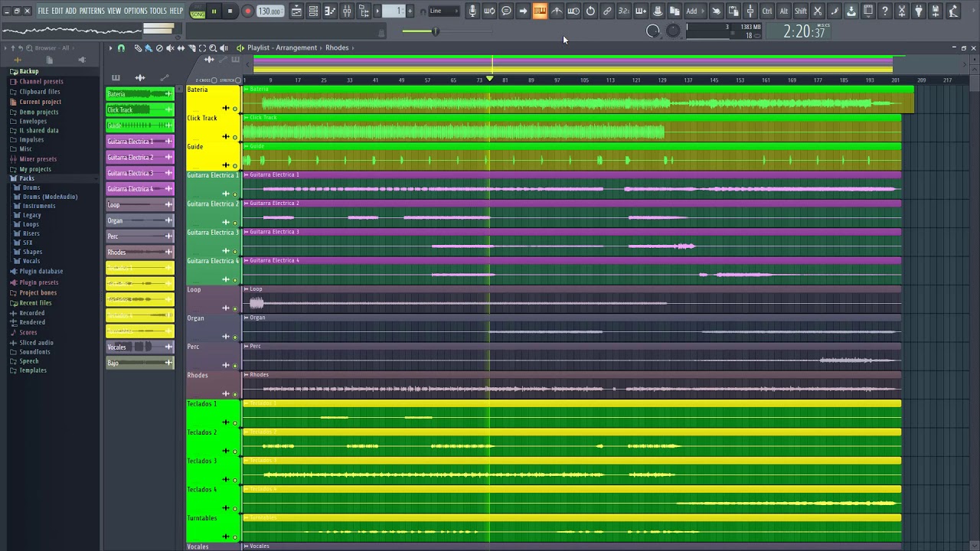Click the cut scissors icon
Viewport: 980px width, 551px height.
[x=817, y=11]
